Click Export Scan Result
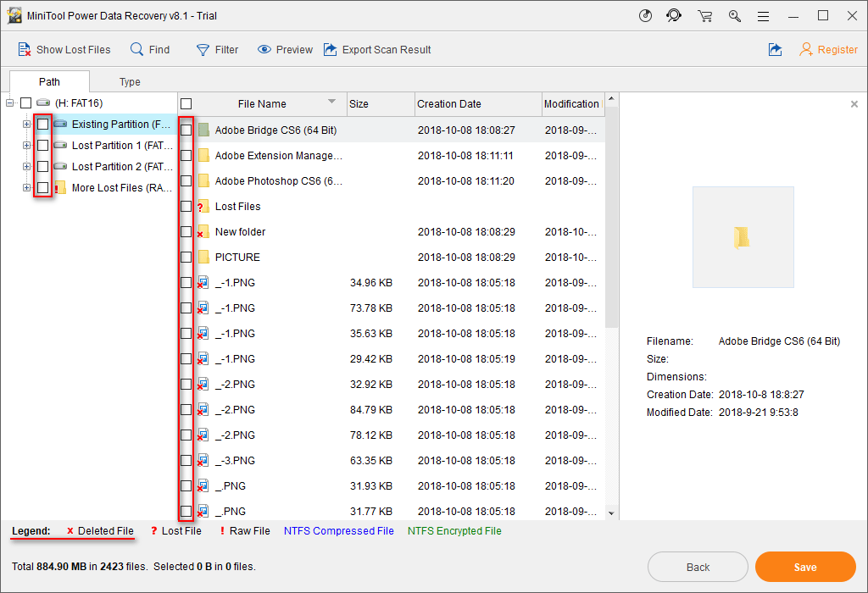The width and height of the screenshot is (868, 593). click(x=377, y=50)
